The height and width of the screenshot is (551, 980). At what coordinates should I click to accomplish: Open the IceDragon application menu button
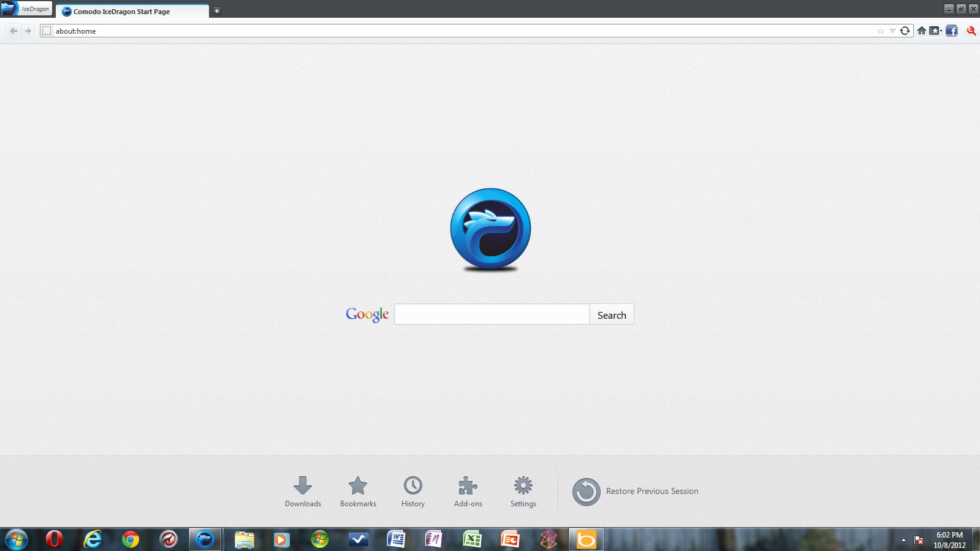(x=26, y=9)
